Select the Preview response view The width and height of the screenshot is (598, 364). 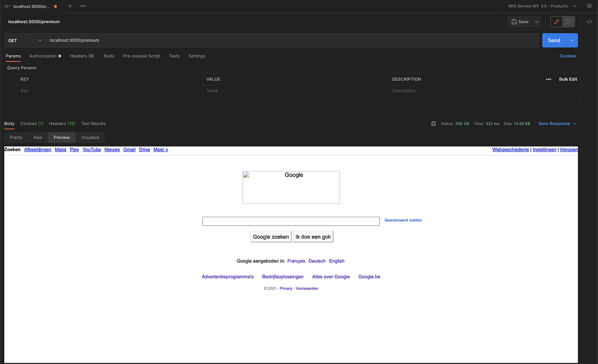click(62, 137)
